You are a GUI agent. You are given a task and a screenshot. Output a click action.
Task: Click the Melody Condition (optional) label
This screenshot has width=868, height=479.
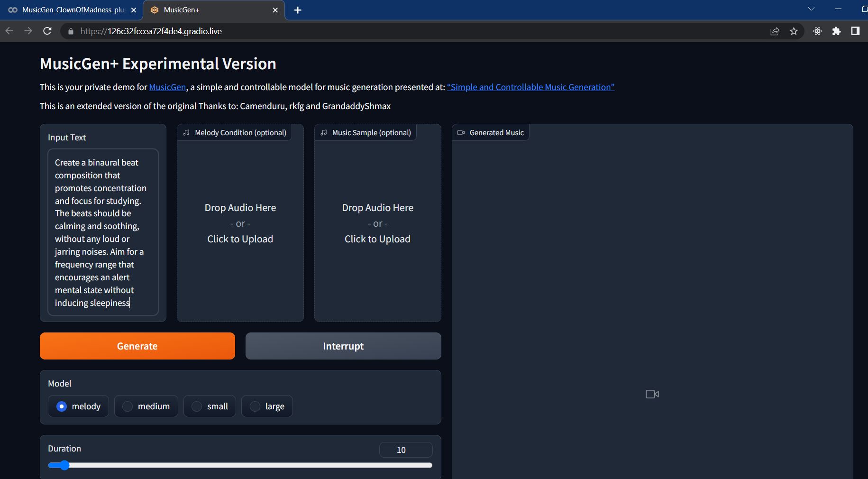(240, 133)
